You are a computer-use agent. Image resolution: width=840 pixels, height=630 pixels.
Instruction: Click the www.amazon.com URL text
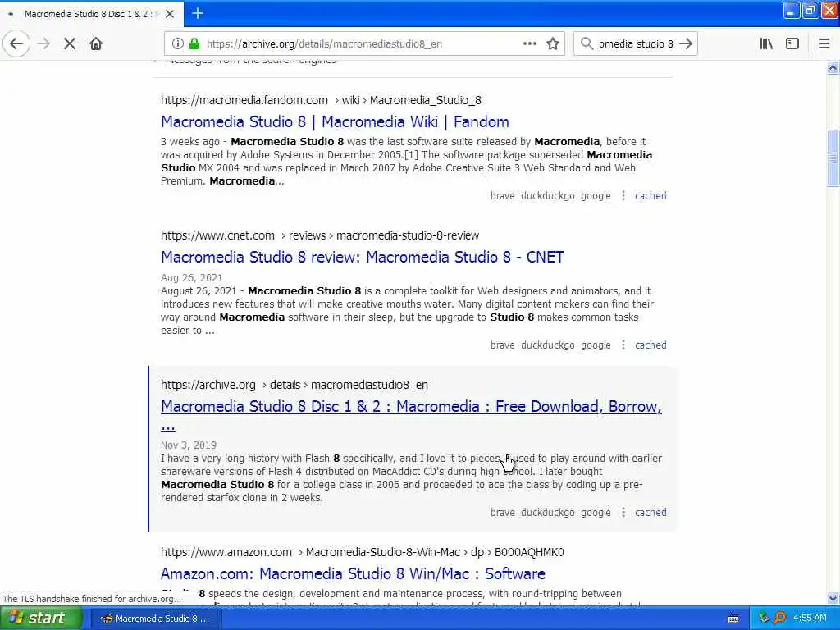(226, 552)
